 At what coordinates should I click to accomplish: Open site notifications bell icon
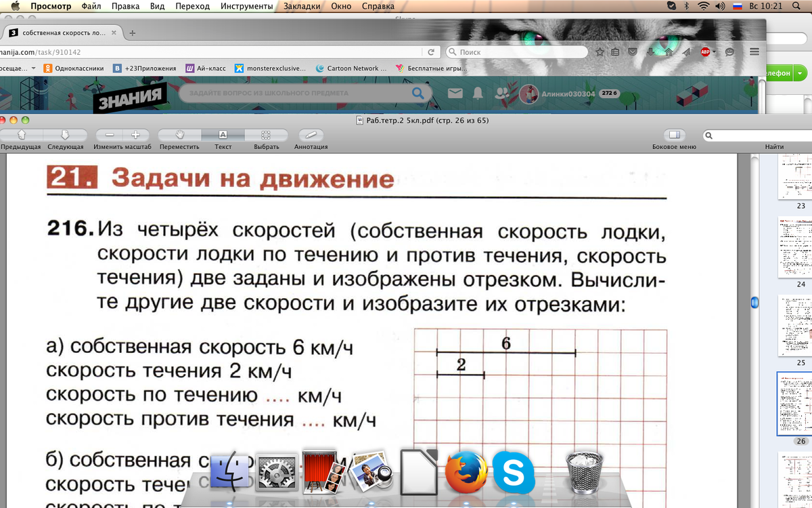tap(478, 93)
